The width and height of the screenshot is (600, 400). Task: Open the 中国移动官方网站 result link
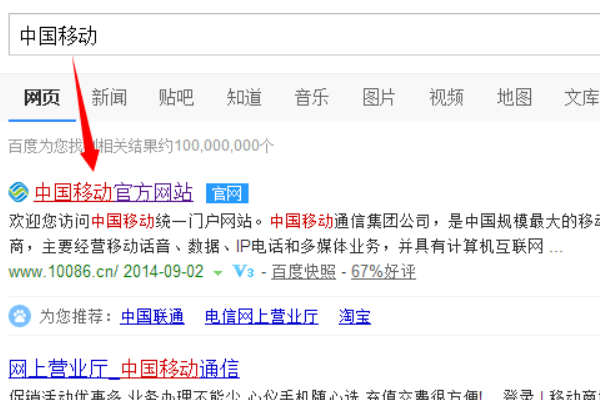point(113,192)
